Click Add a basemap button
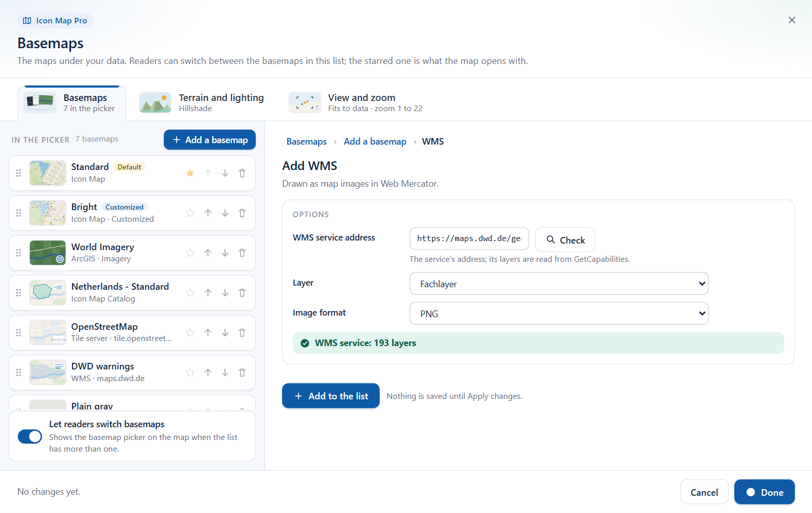812x513 pixels. coord(210,140)
